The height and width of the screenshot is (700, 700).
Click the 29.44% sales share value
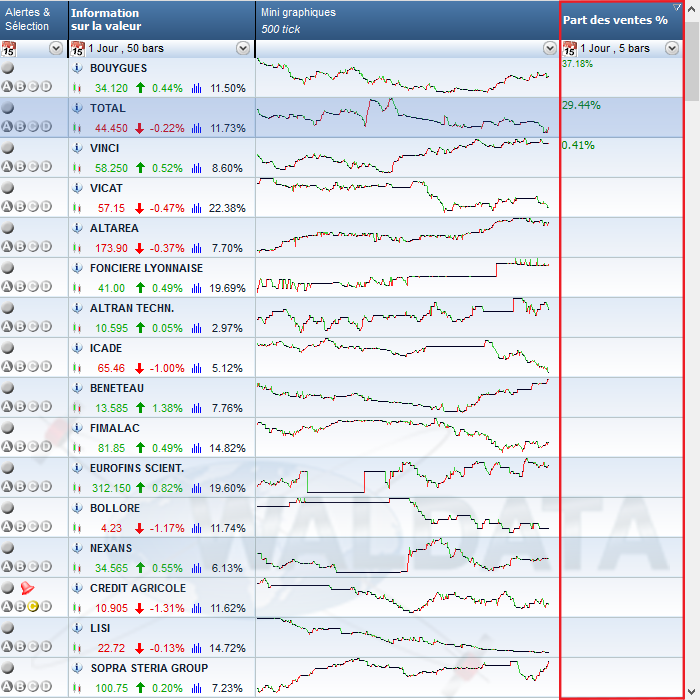click(x=581, y=105)
